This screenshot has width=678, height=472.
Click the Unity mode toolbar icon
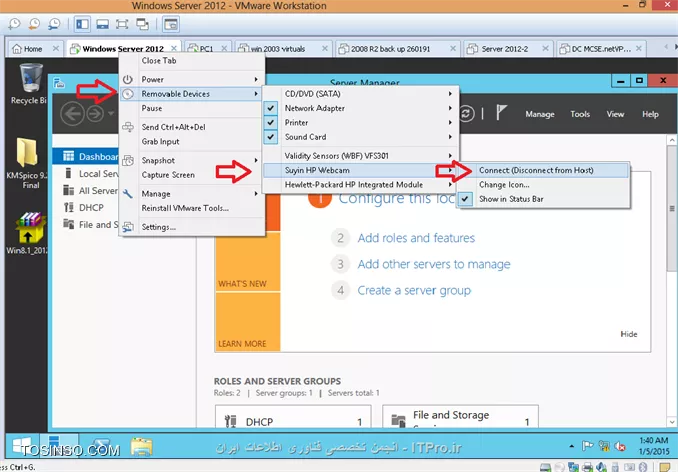pyautogui.click(x=142, y=24)
